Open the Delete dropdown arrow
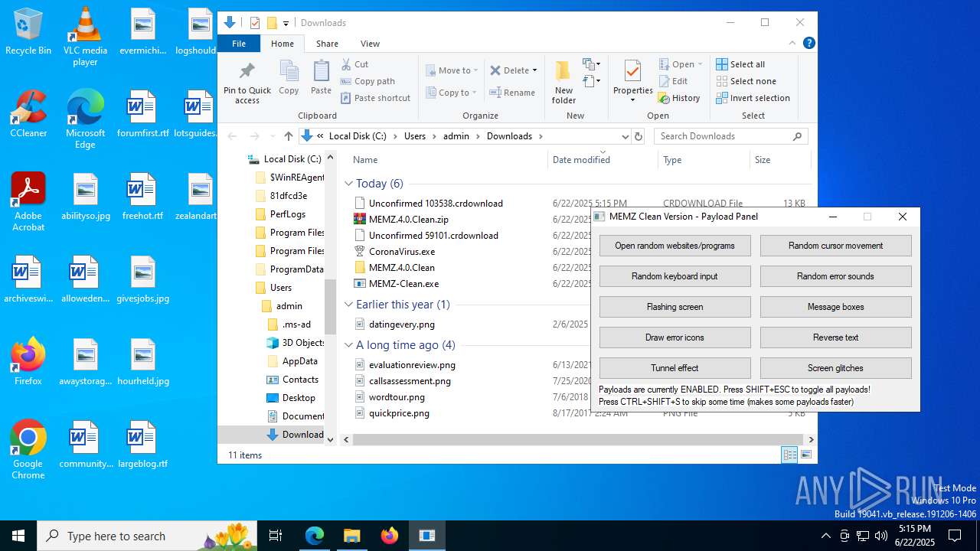Viewport: 980px width, 551px height. coord(534,70)
